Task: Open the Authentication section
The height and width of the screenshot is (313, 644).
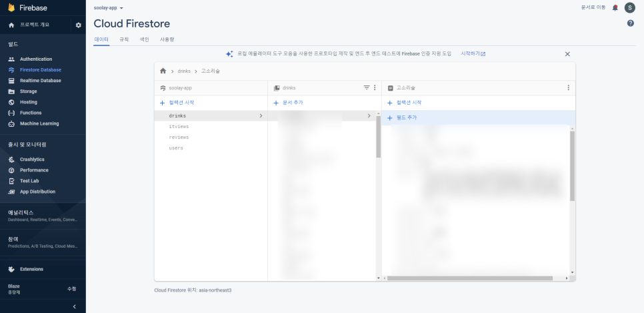Action: coord(36,59)
